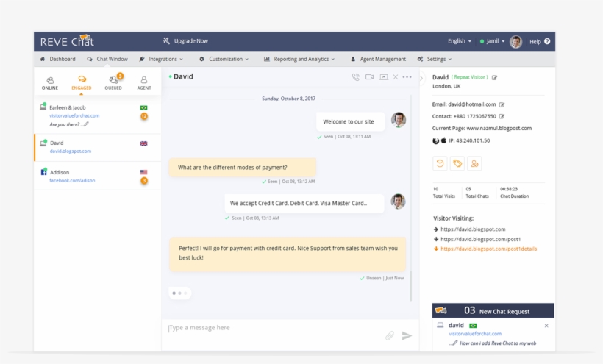603x364 pixels.
Task: Open the orange post1details visited link
Action: click(489, 249)
